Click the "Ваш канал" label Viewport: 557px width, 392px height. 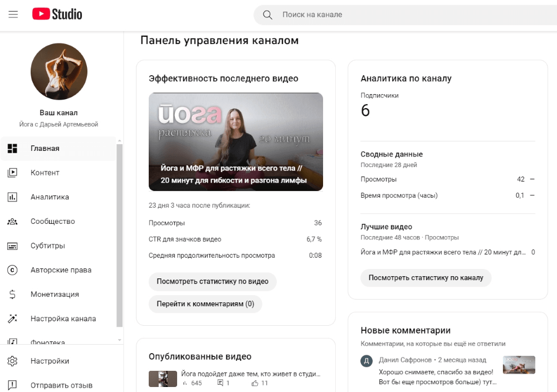58,112
